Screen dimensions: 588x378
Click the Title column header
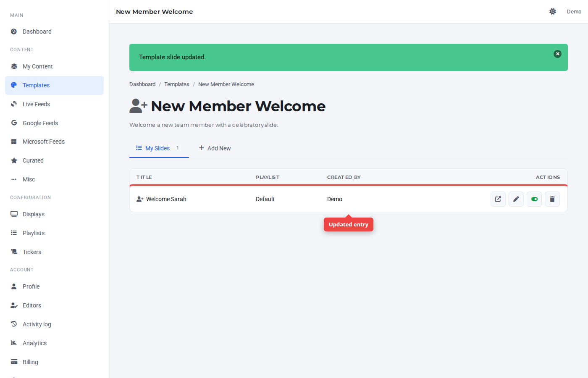click(144, 177)
